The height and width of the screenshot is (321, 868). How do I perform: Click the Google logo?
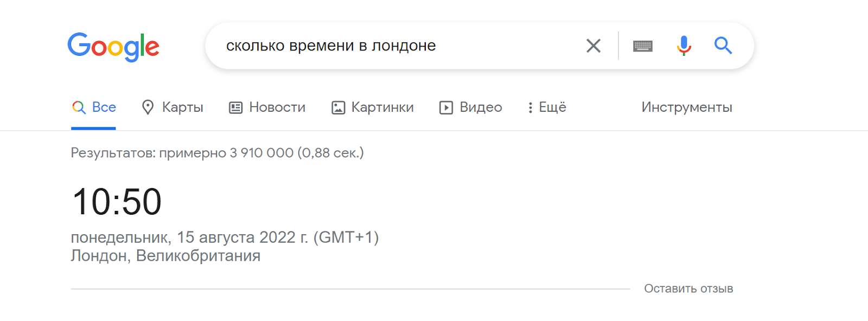pyautogui.click(x=113, y=47)
